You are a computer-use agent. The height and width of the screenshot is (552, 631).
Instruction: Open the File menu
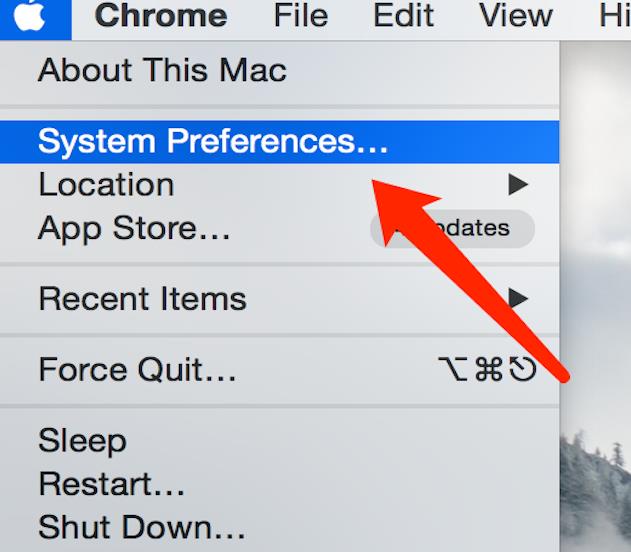(301, 16)
